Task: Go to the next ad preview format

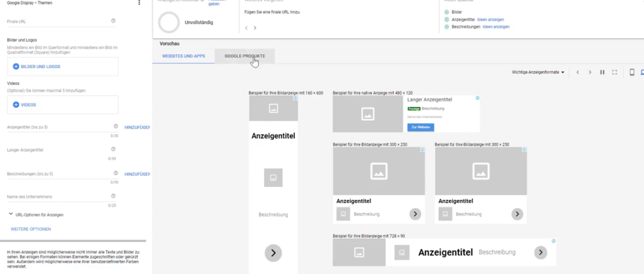Action: [x=590, y=72]
